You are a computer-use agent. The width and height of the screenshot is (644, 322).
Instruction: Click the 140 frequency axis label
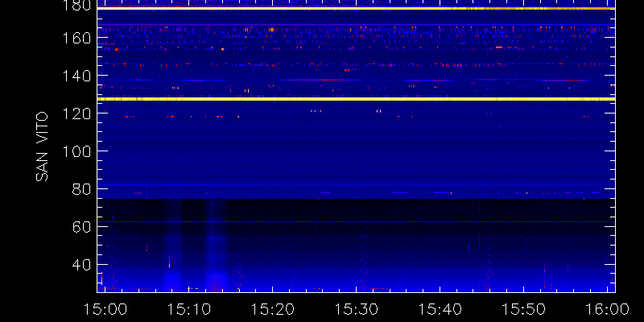point(76,76)
